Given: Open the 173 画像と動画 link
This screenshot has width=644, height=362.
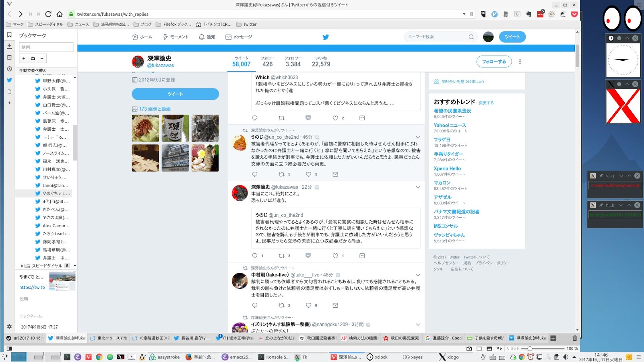Looking at the screenshot, I should (155, 109).
